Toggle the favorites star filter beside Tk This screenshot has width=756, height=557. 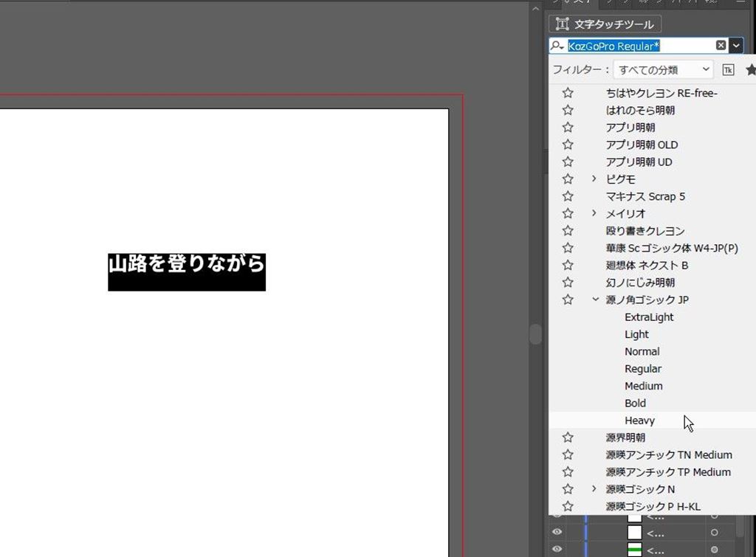click(751, 70)
